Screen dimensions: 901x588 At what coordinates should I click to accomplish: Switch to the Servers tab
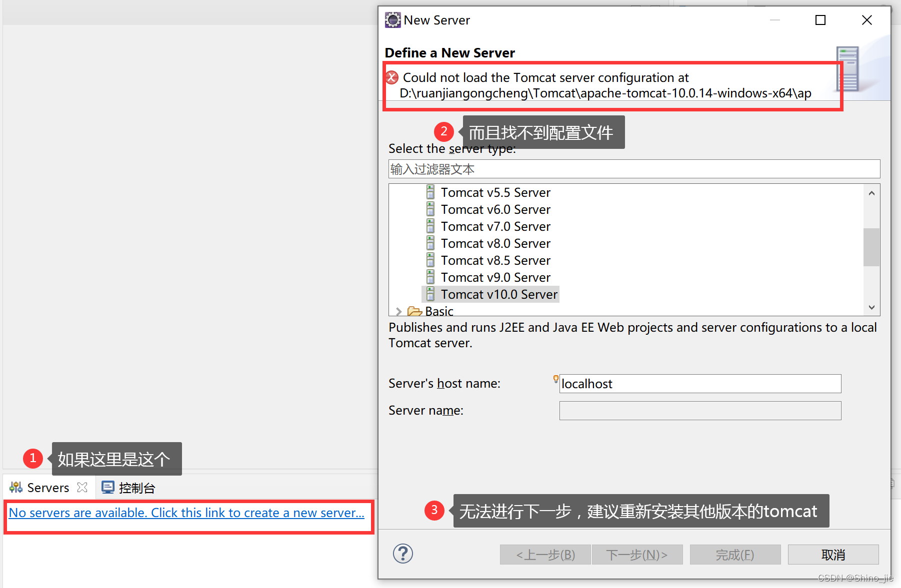point(47,487)
